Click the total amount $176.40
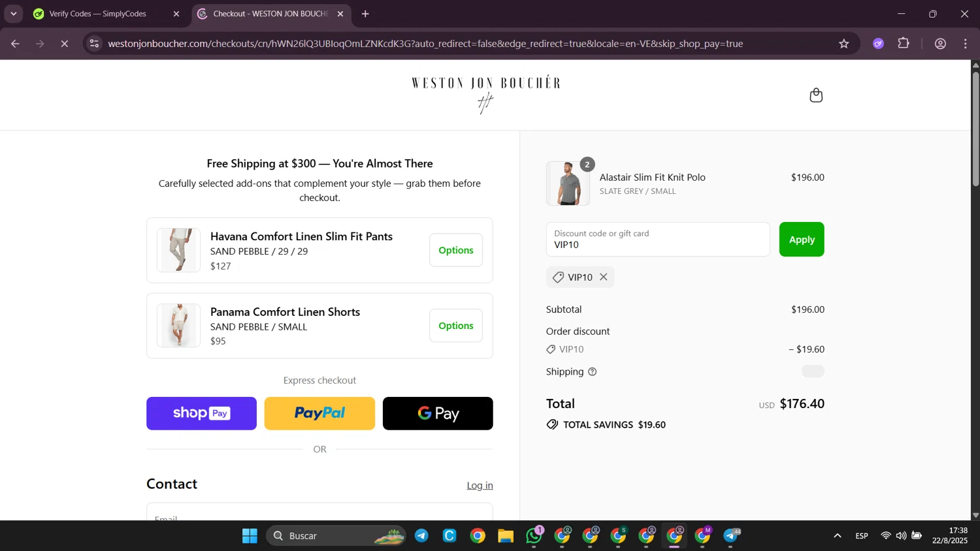 [802, 403]
